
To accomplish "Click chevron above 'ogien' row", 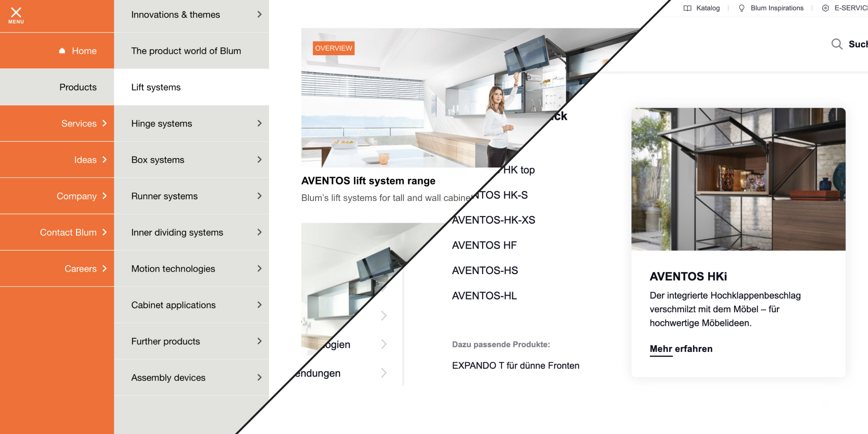I will pos(384,316).
